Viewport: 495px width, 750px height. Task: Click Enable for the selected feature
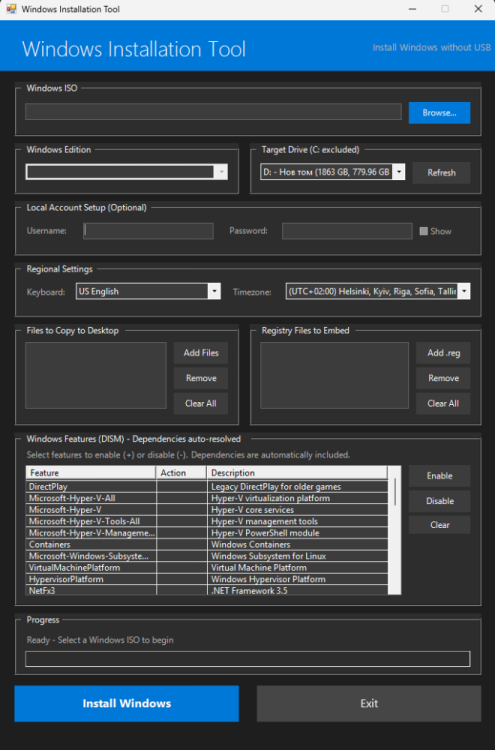(439, 476)
